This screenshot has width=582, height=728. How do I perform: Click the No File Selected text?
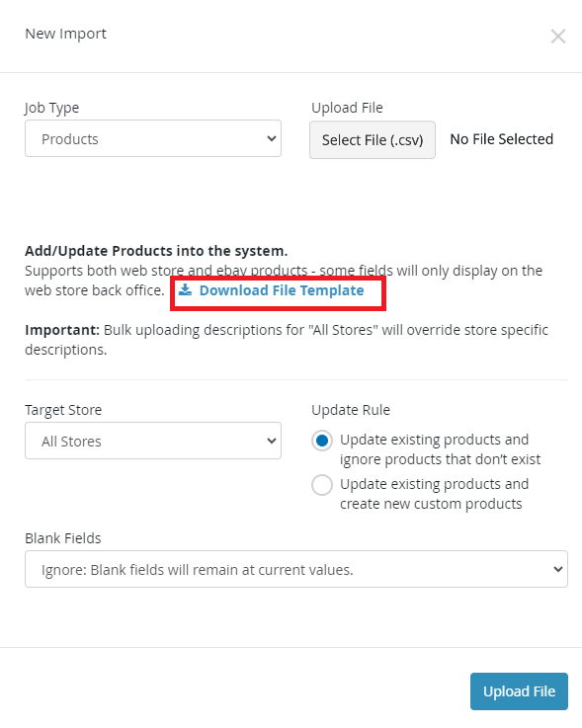coord(502,139)
